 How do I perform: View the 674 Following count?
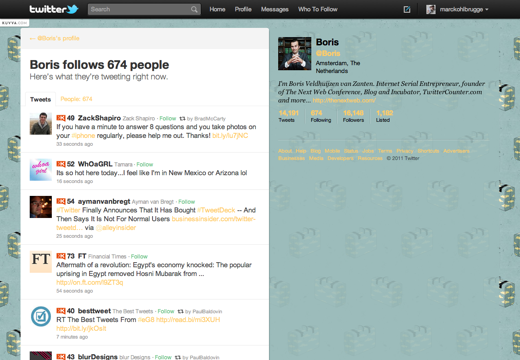point(321,116)
